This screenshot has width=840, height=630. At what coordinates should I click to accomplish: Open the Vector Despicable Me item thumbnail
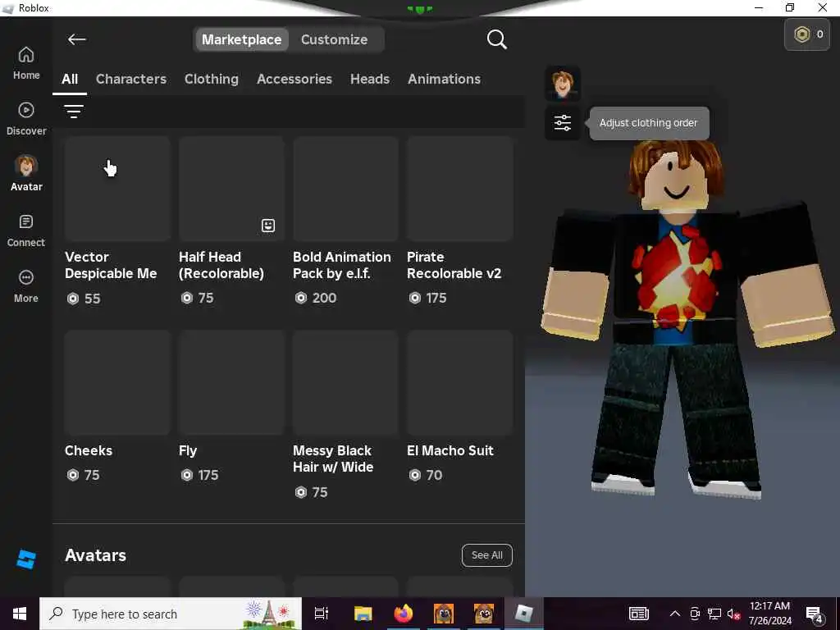pos(117,189)
